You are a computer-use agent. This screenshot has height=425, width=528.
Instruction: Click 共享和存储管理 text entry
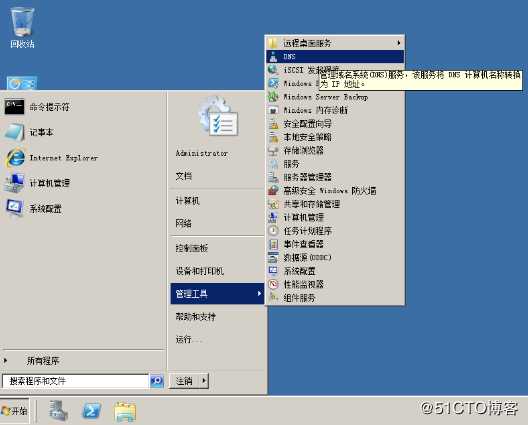311,204
